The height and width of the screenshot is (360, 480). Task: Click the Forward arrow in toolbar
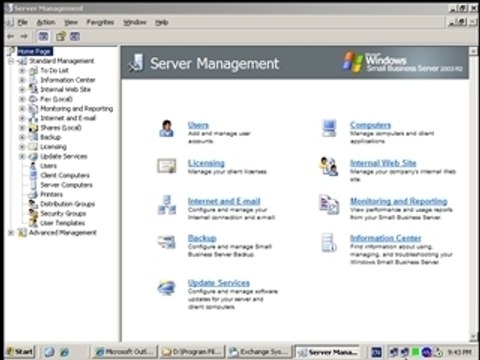[24, 36]
